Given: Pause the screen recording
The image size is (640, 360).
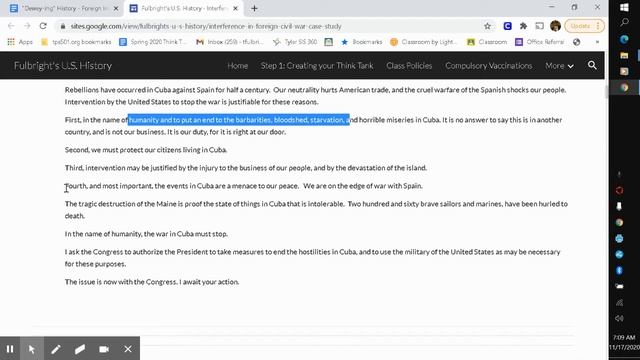Looking at the screenshot, I should point(10,349).
